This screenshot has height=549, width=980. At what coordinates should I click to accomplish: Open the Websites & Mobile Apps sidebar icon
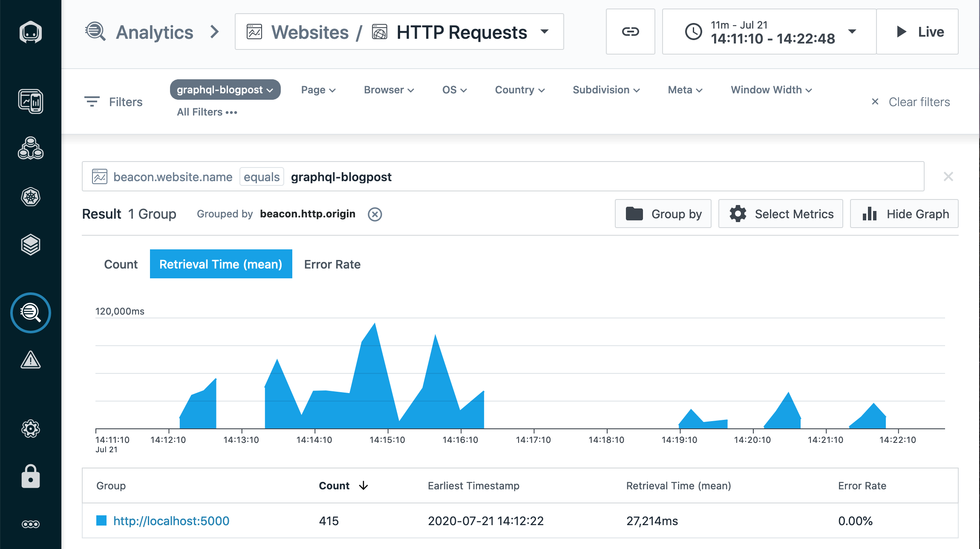coord(31,101)
